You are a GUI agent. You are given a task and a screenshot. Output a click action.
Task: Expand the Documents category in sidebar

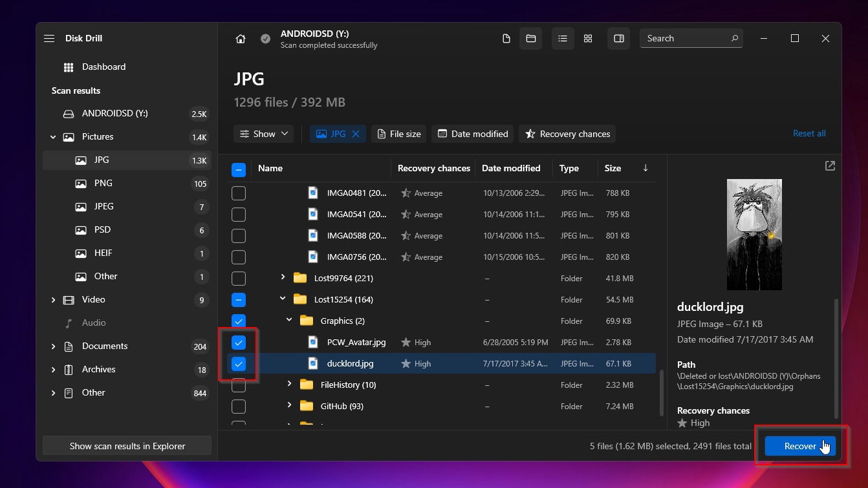(x=53, y=346)
